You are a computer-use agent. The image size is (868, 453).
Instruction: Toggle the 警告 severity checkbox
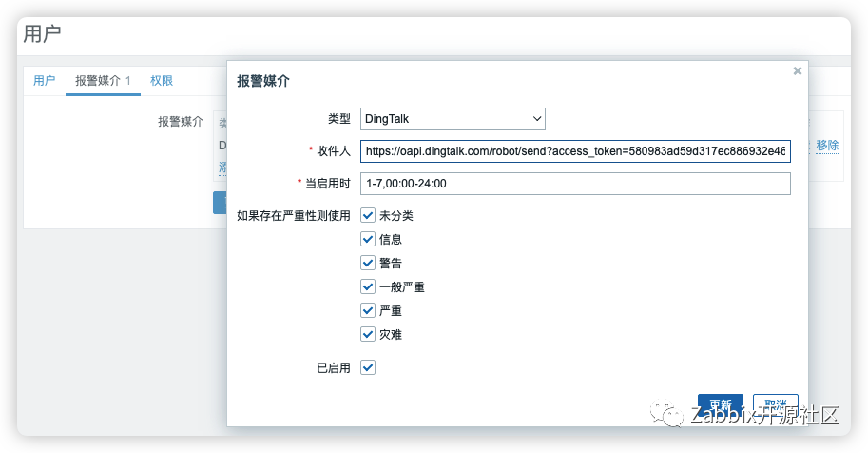click(368, 263)
